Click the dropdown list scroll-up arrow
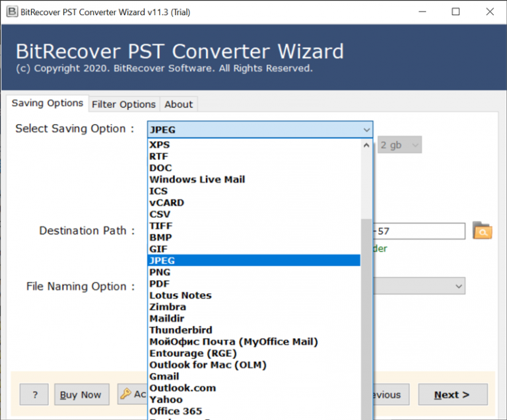The width and height of the screenshot is (507, 420). pyautogui.click(x=366, y=145)
